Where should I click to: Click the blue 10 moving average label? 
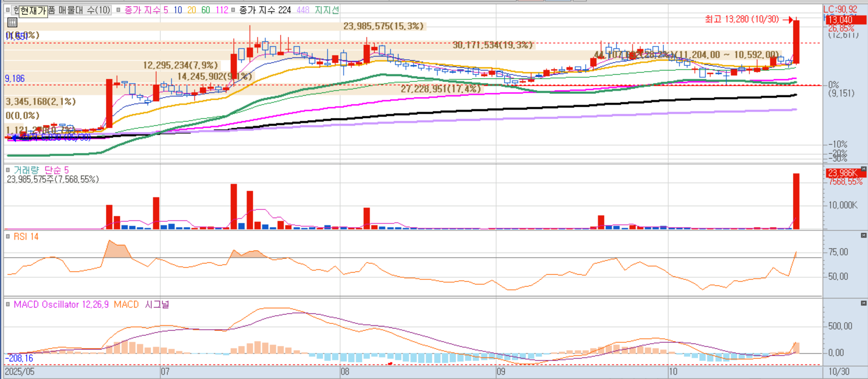(x=178, y=10)
